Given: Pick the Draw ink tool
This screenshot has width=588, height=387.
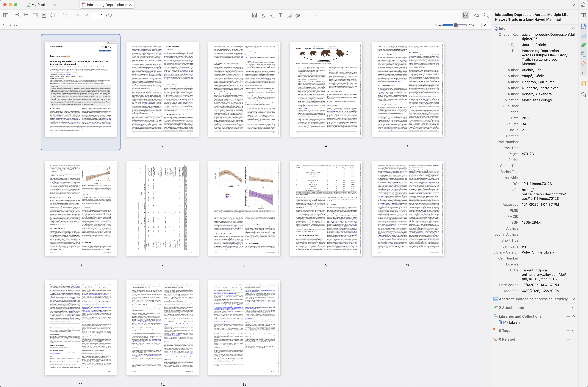Looking at the screenshot, I should (298, 15).
